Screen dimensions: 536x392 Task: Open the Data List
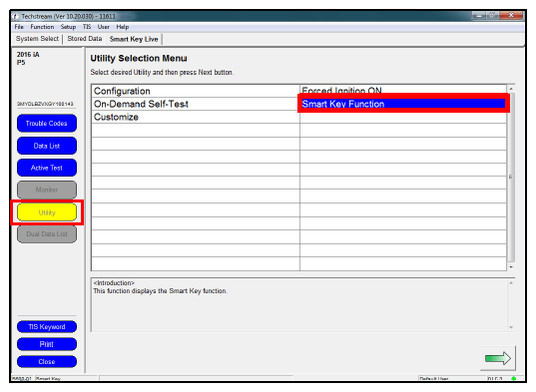pos(47,146)
